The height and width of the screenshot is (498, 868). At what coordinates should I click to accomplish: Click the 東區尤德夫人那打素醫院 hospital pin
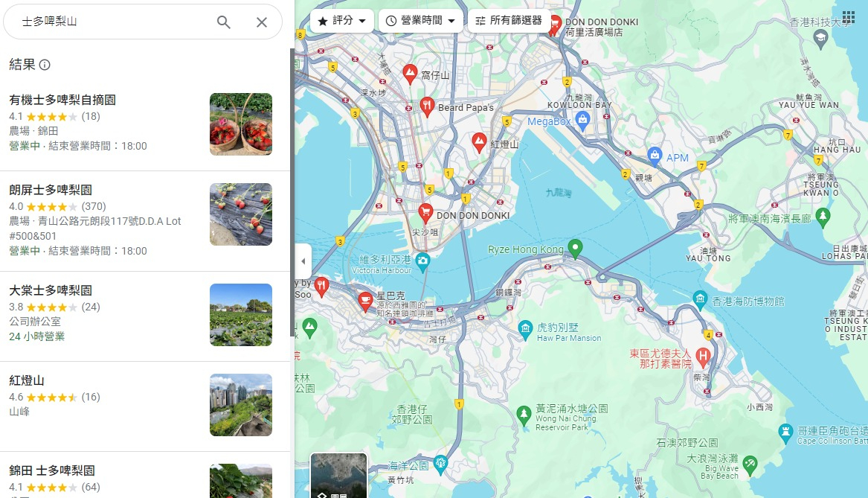click(703, 357)
